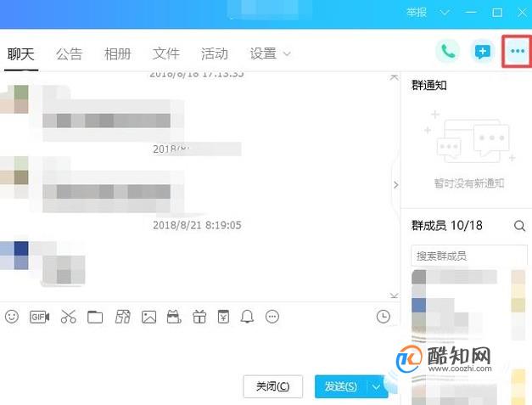Click the 群通知 heading
This screenshot has height=405, width=532.
428,85
